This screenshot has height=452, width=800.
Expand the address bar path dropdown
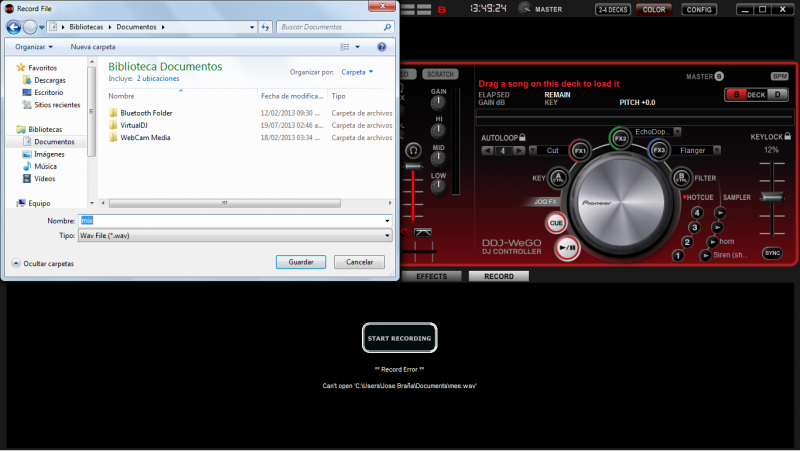tap(252, 27)
